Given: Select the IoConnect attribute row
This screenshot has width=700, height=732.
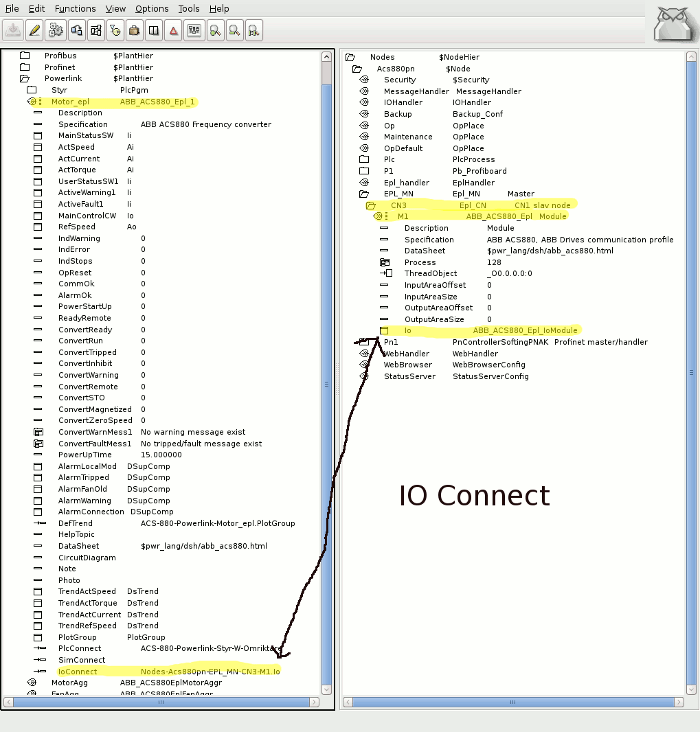Looking at the screenshot, I should tap(157, 671).
